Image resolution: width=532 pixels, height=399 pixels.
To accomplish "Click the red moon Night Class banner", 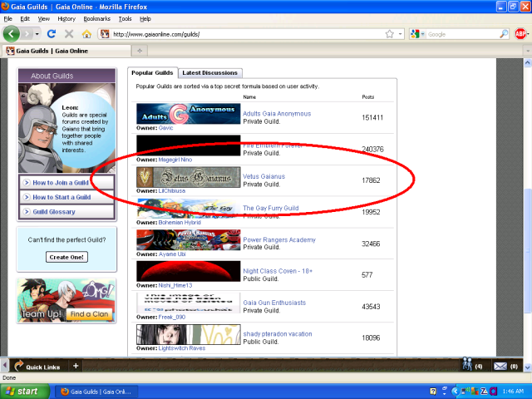I will tap(189, 271).
